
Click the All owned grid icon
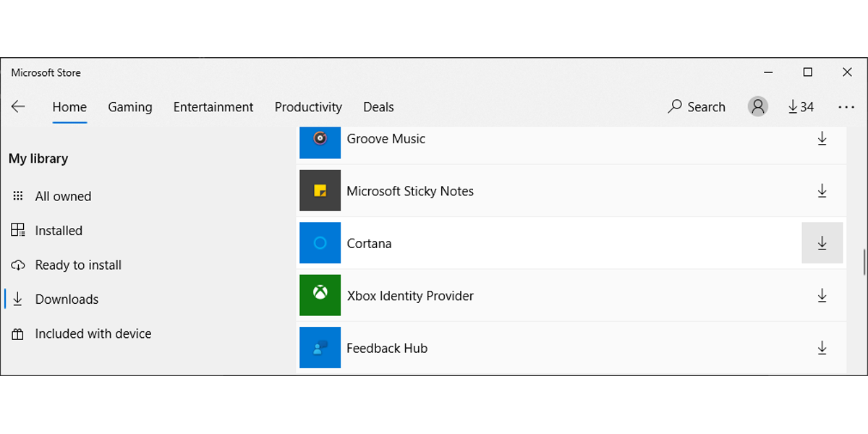pyautogui.click(x=18, y=196)
